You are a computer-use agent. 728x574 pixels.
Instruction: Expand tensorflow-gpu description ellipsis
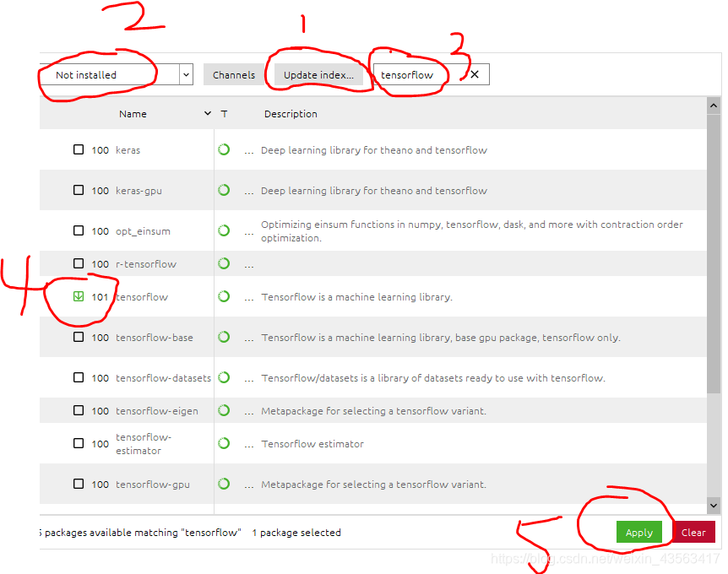(249, 485)
